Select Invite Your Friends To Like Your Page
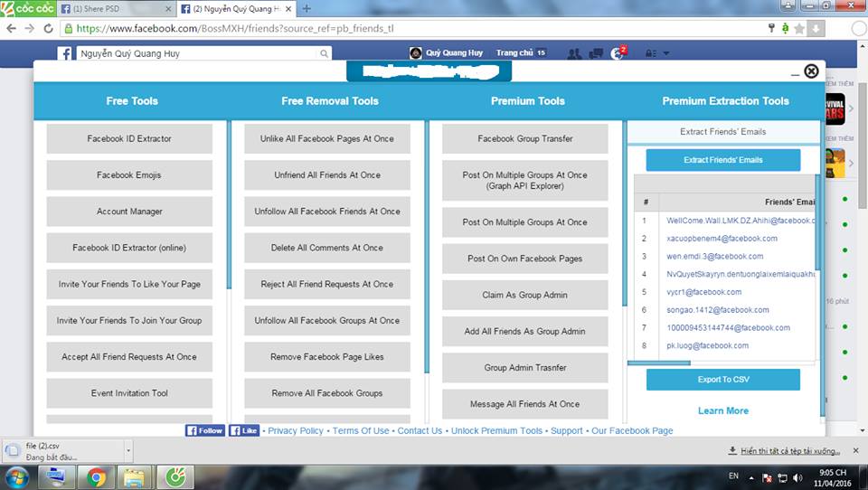Image resolution: width=868 pixels, height=490 pixels. (129, 284)
